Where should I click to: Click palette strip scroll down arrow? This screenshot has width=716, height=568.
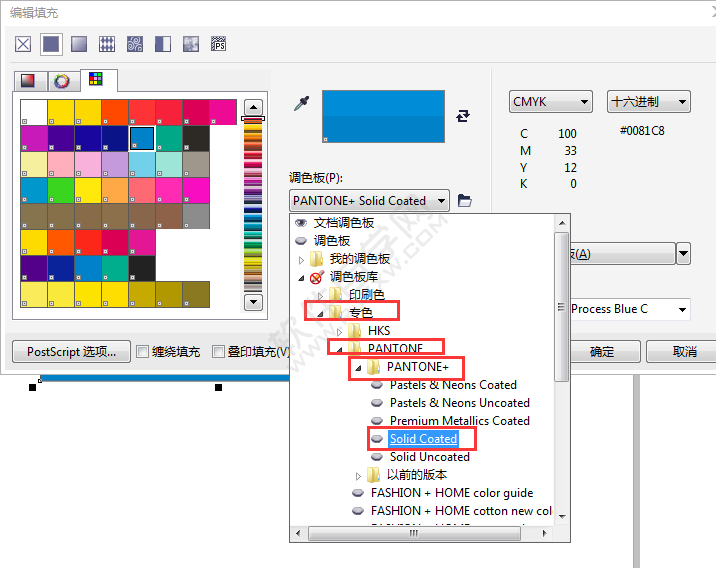253,302
